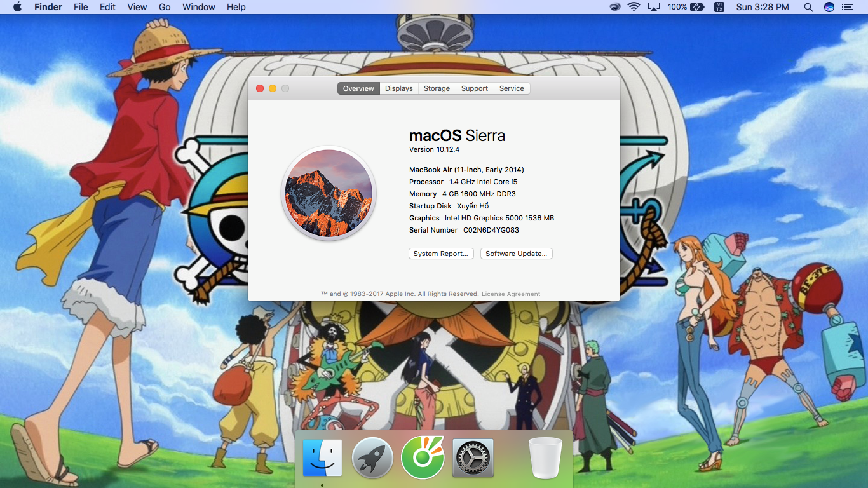Switch to the Overview tab
The width and height of the screenshot is (868, 488).
(x=358, y=88)
